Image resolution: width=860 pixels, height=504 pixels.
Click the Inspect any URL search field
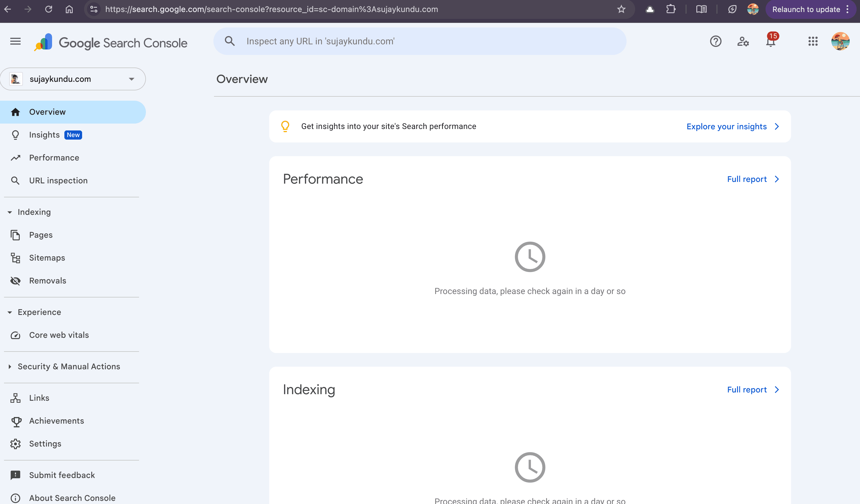[419, 41]
